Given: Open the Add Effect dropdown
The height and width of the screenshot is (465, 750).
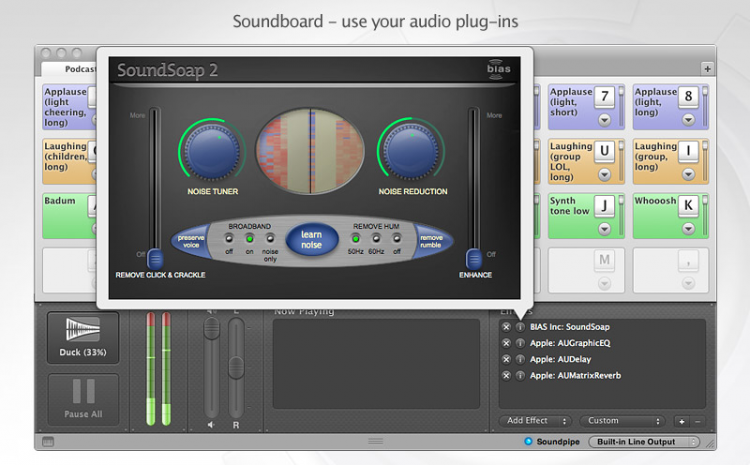Looking at the screenshot, I should 537,421.
